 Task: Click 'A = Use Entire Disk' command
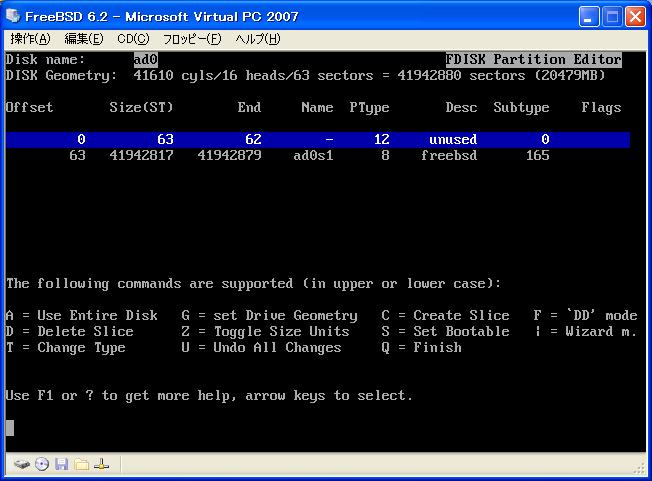[82, 315]
